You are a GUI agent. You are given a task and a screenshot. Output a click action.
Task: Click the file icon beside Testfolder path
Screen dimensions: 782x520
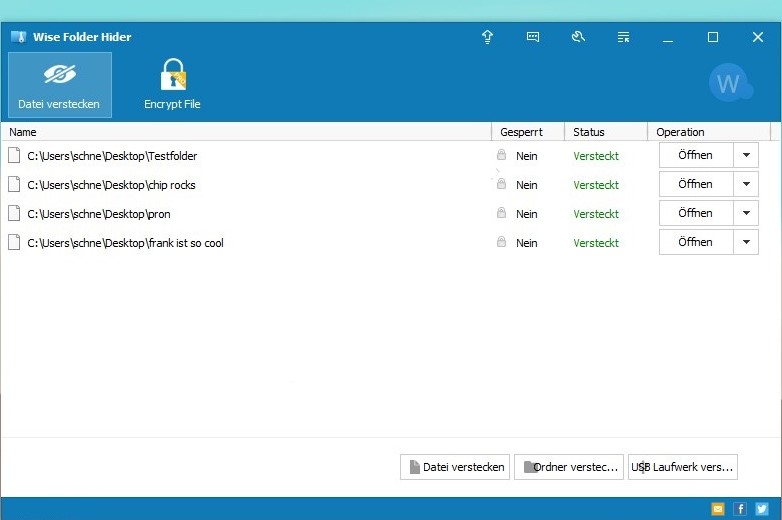click(x=14, y=156)
